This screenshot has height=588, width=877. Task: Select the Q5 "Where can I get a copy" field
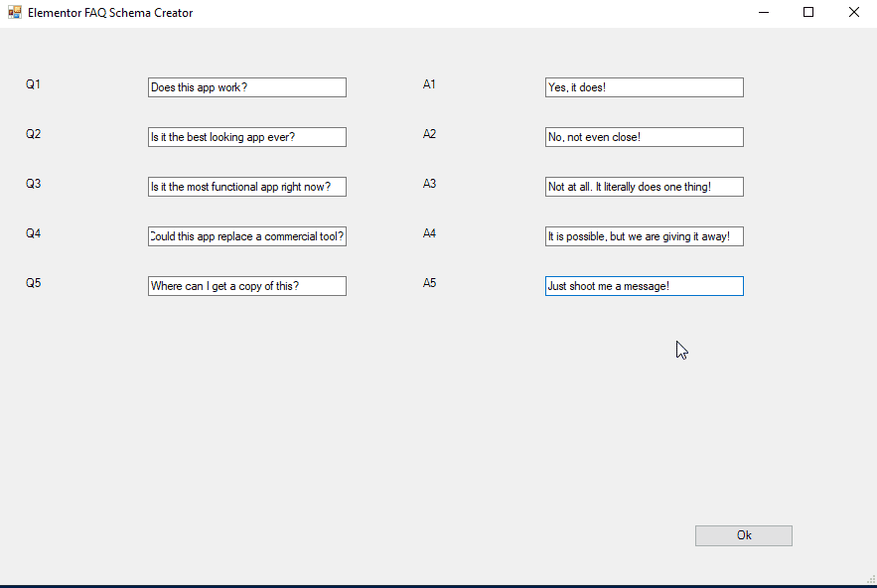[x=246, y=286]
